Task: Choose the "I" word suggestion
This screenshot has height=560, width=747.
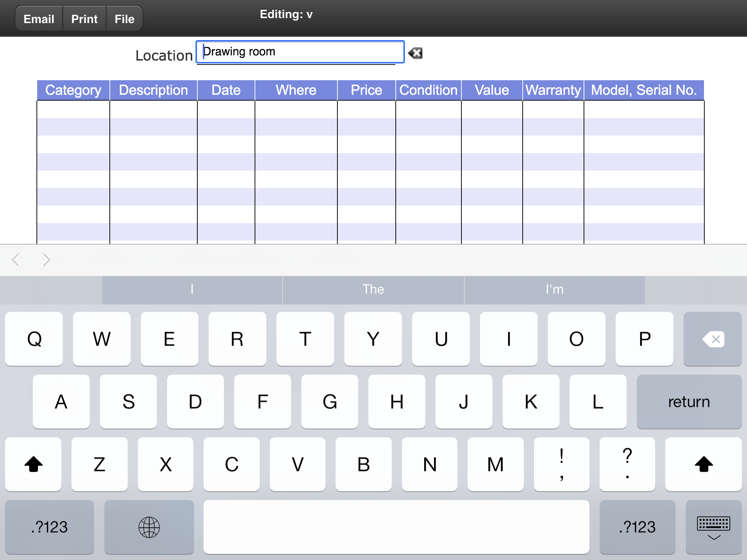Action: point(192,290)
